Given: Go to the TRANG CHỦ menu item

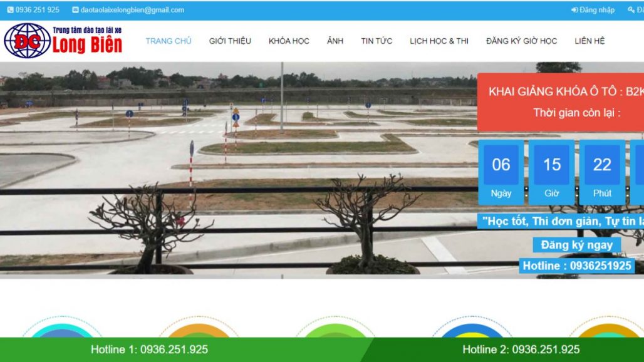Looking at the screenshot, I should click(169, 41).
